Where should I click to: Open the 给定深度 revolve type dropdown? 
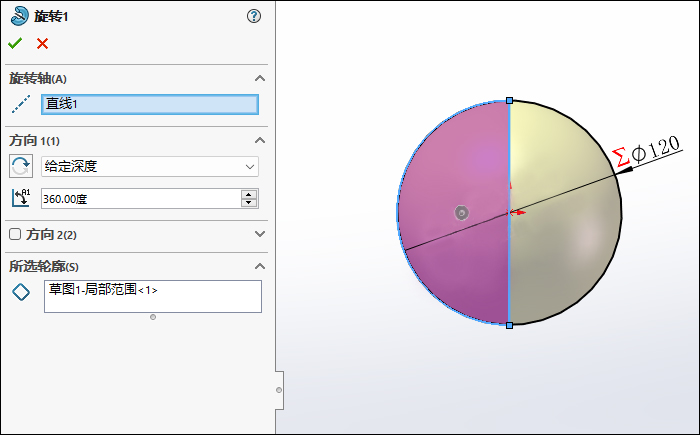(x=149, y=167)
